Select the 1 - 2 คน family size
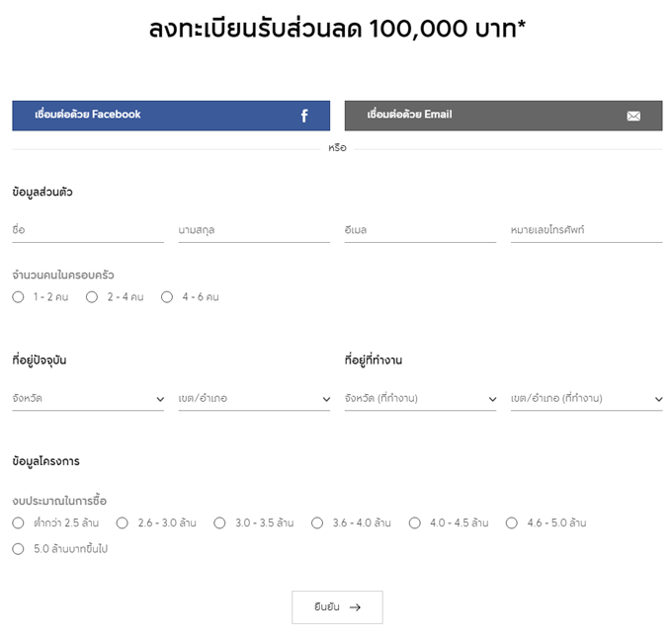The width and height of the screenshot is (672, 642). 19,296
